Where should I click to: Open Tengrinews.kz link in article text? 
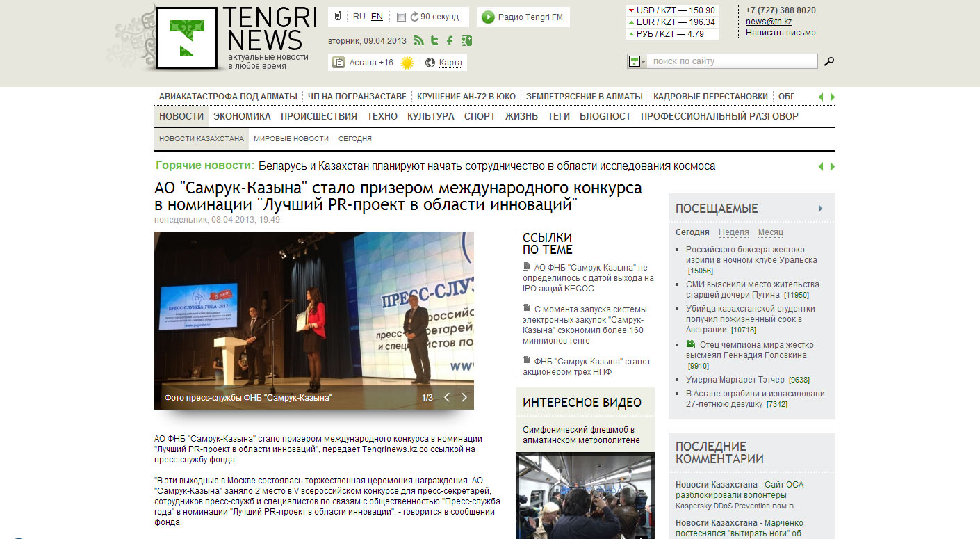click(x=389, y=449)
